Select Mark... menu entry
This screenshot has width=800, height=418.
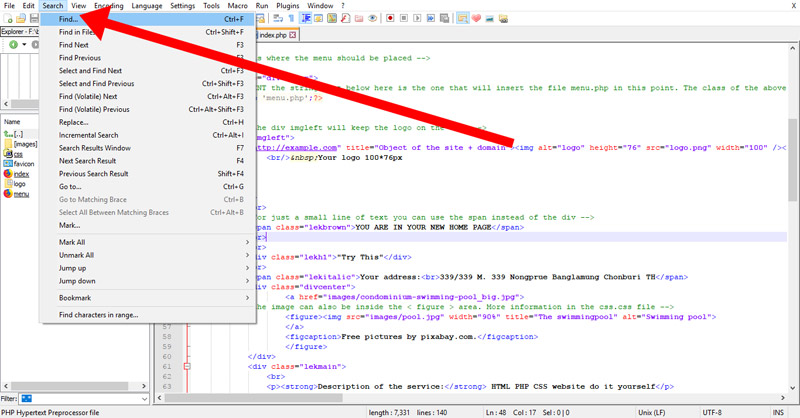pyautogui.click(x=147, y=225)
